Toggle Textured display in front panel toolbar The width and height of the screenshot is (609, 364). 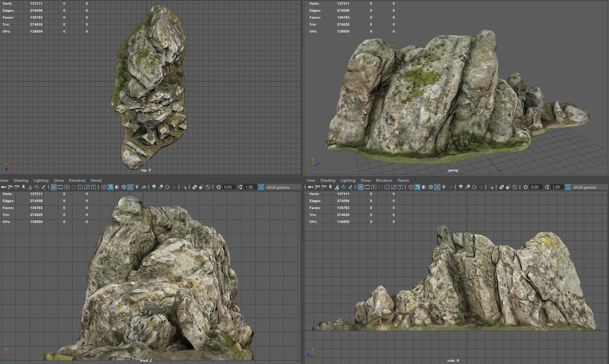(130, 187)
